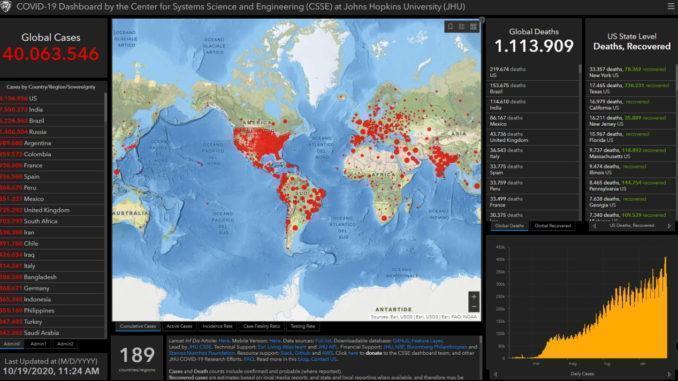The width and height of the screenshot is (678, 381).
Task: Select France in the cases by country list
Action: pos(52,166)
